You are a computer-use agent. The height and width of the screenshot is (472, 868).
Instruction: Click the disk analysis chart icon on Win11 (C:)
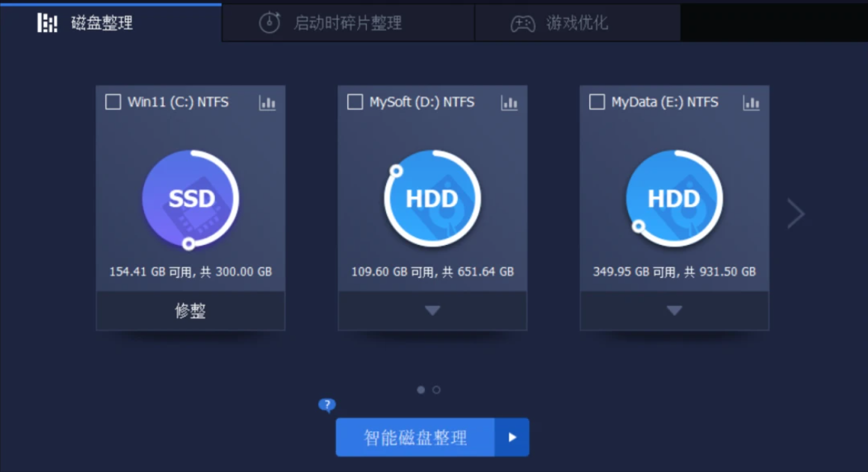[x=267, y=102]
